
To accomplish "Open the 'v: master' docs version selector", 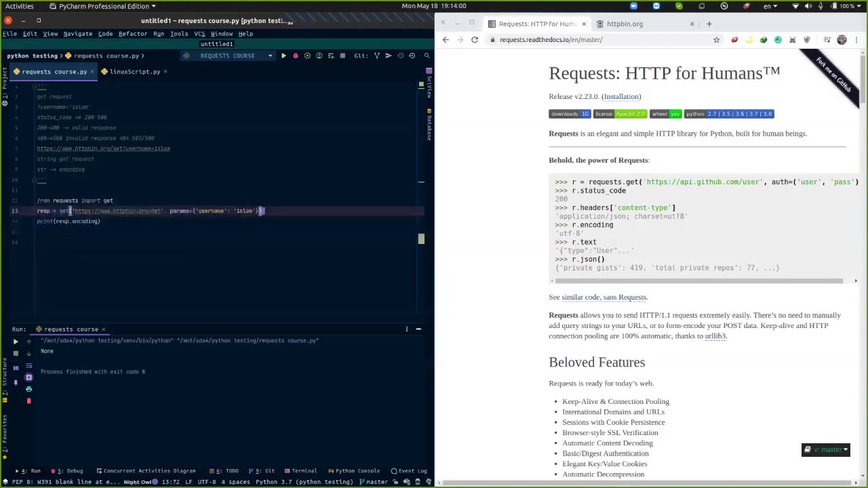I will pyautogui.click(x=826, y=449).
